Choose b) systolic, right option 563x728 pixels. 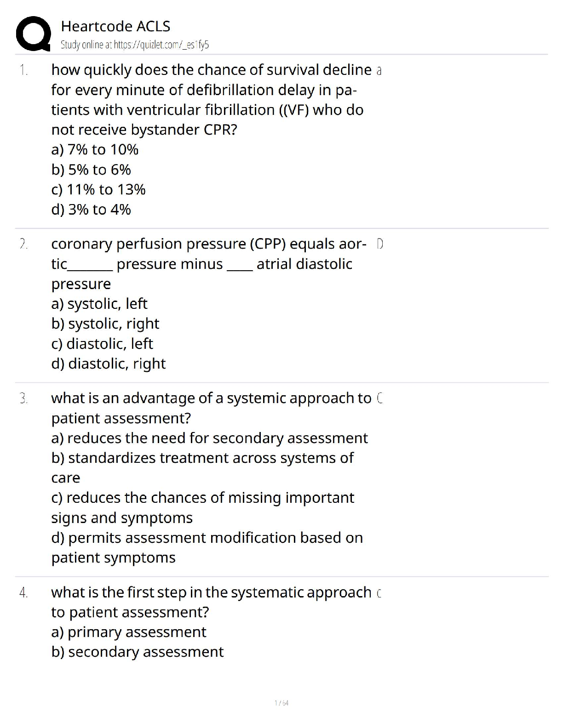pyautogui.click(x=105, y=324)
